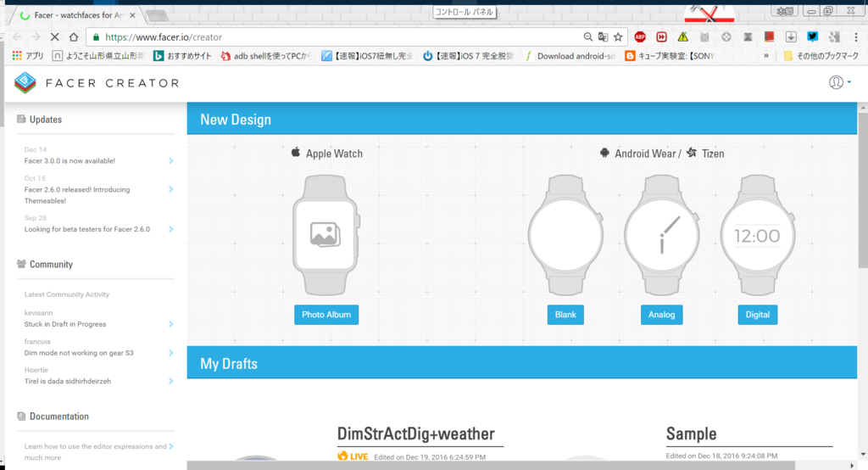Open その他のブックマーク folder
The width and height of the screenshot is (868, 470).
point(821,56)
